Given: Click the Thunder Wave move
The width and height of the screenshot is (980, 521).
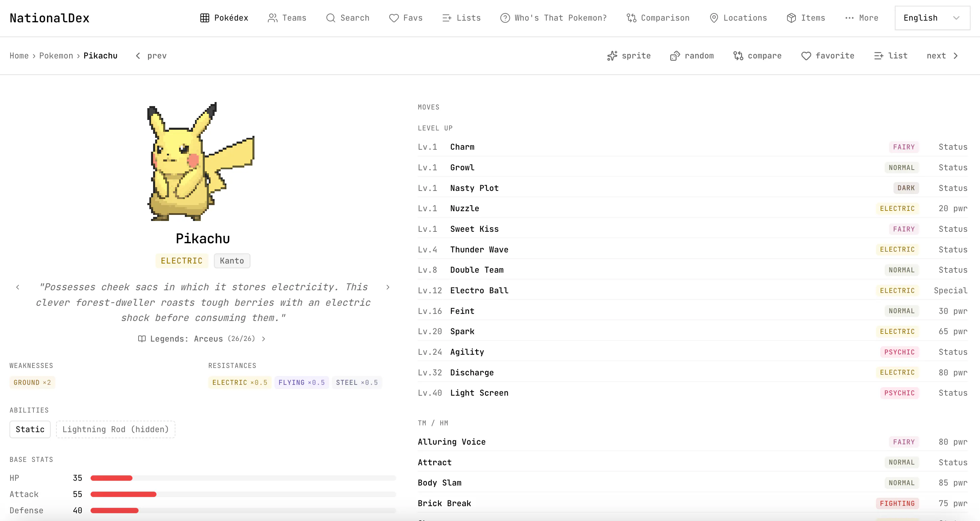Looking at the screenshot, I should 479,250.
